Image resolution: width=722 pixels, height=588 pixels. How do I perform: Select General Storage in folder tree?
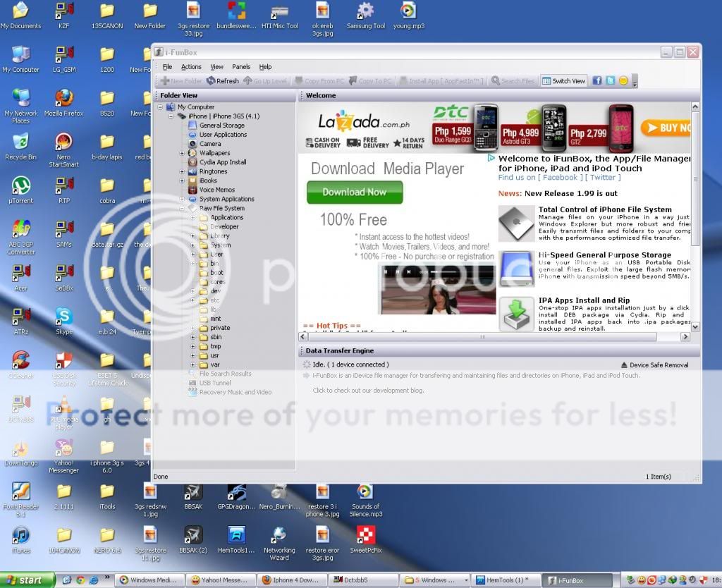[x=222, y=125]
